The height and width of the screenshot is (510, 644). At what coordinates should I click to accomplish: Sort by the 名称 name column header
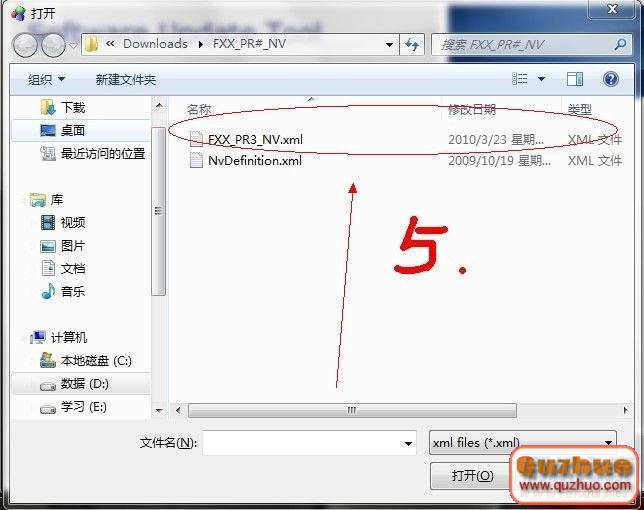click(x=199, y=109)
